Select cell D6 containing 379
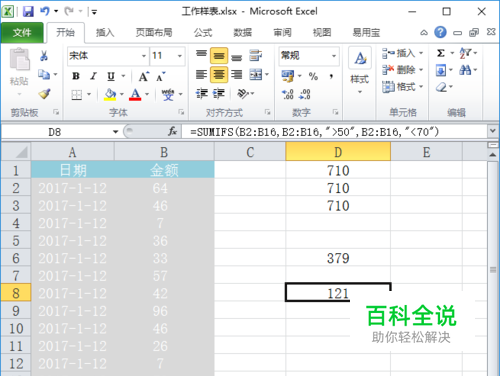500x376 pixels. click(x=338, y=258)
